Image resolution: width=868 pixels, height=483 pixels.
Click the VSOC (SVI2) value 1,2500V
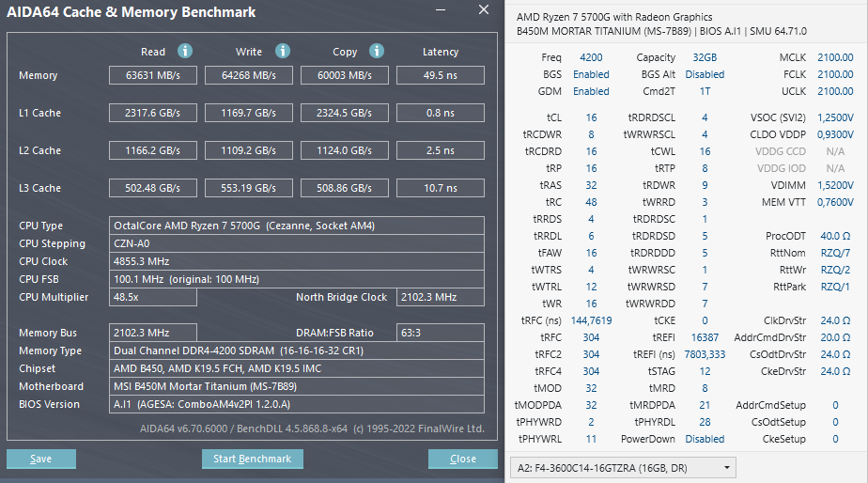point(835,117)
